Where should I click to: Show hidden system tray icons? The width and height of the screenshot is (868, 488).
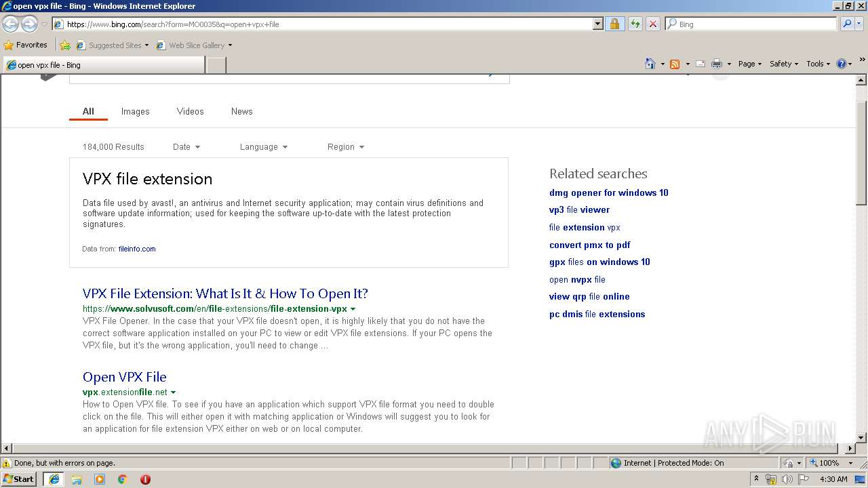click(x=756, y=479)
